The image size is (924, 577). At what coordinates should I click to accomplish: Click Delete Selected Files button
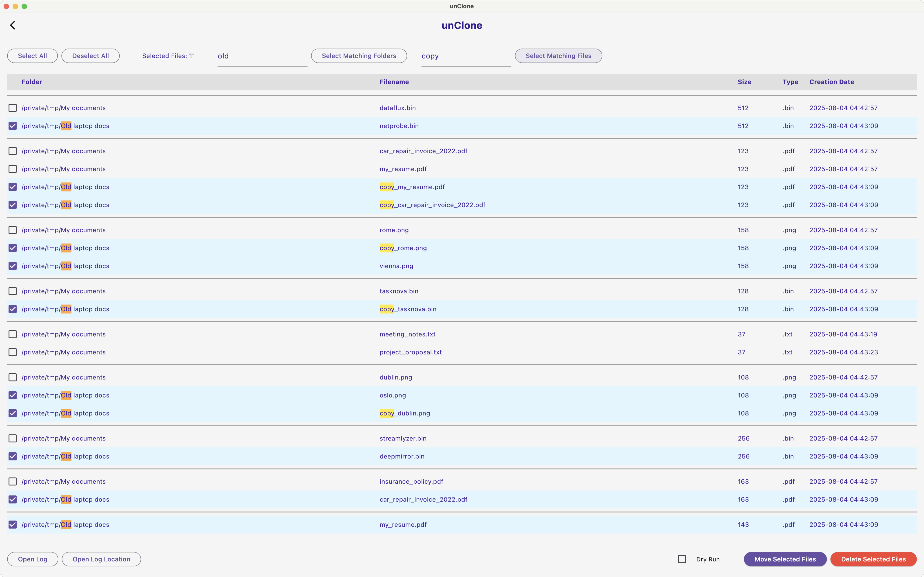(x=873, y=559)
